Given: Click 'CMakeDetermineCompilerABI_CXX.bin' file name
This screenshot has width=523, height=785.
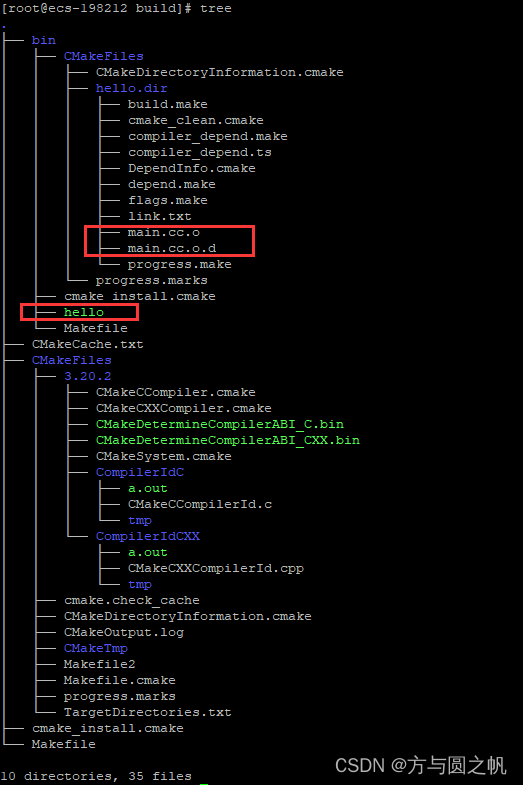Looking at the screenshot, I should click(228, 441).
